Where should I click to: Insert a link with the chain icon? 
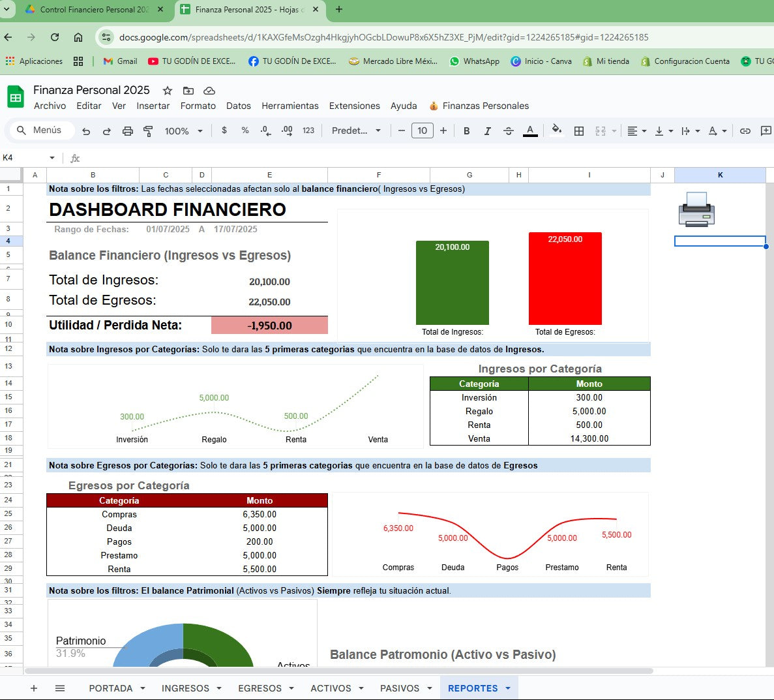tap(745, 131)
